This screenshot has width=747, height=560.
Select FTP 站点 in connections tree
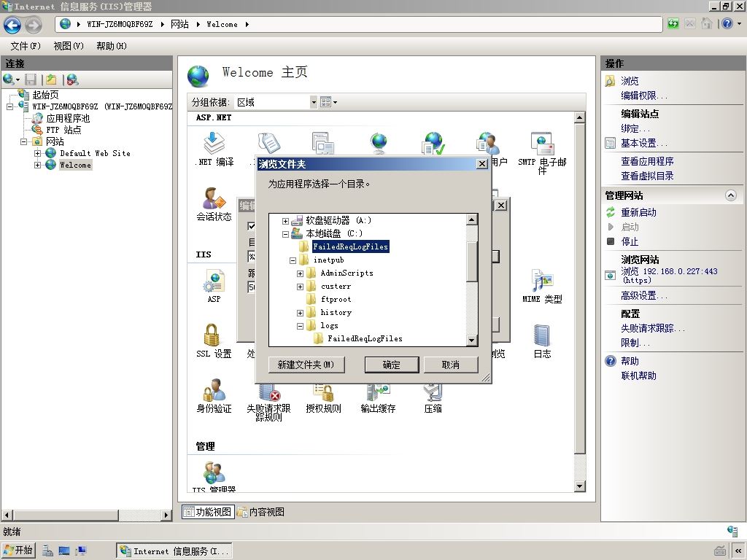63,130
